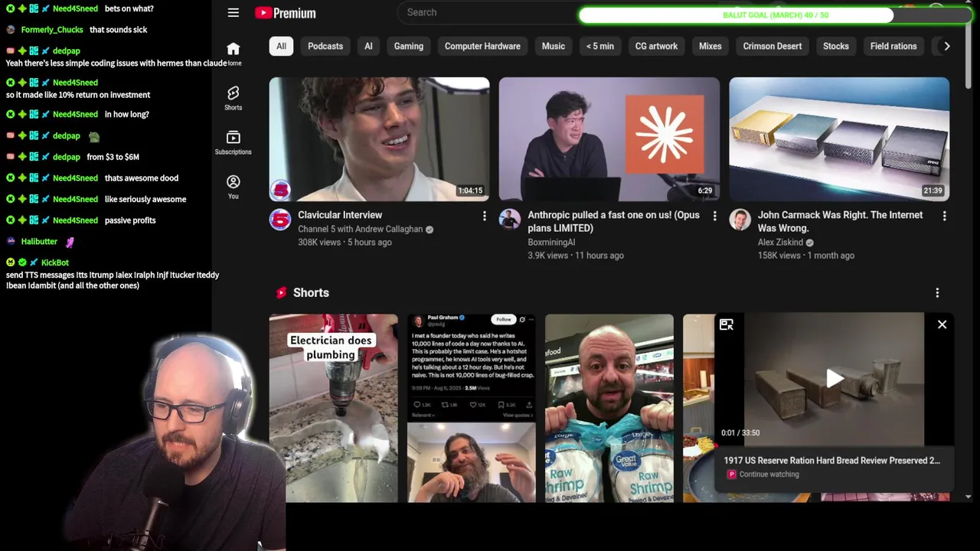Viewport: 980px width, 551px height.
Task: Open Channel 5 with Andrew Callaghan channel
Action: (360, 229)
